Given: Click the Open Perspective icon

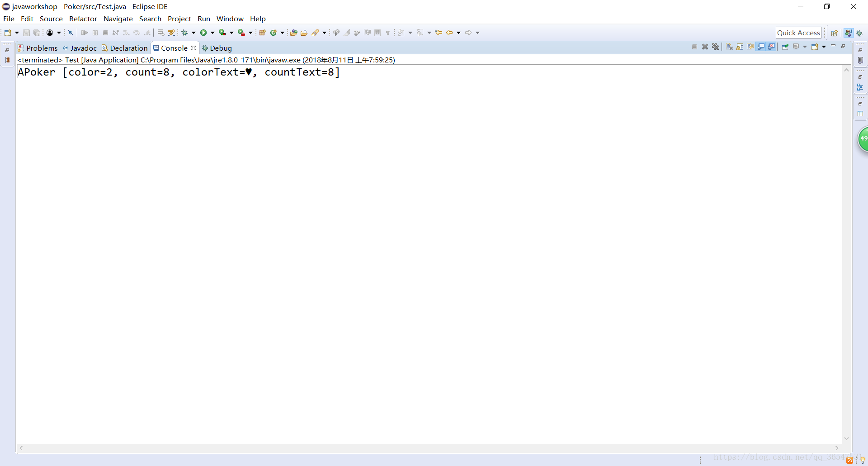Looking at the screenshot, I should (835, 33).
